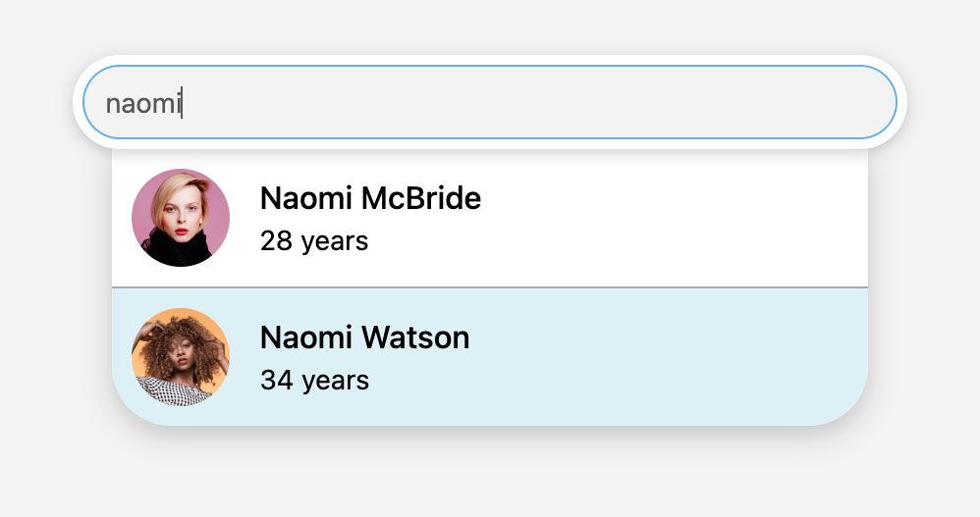This screenshot has height=517, width=980.
Task: Select the Naomi Watson name heading
Action: (x=365, y=337)
